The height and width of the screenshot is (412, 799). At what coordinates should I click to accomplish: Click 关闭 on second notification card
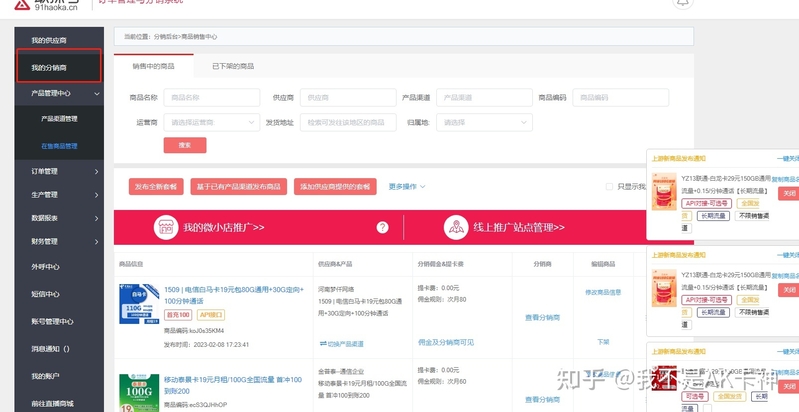click(x=789, y=290)
